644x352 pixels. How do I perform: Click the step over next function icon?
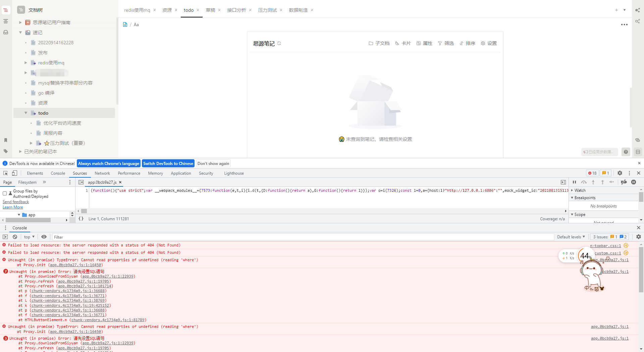point(584,182)
